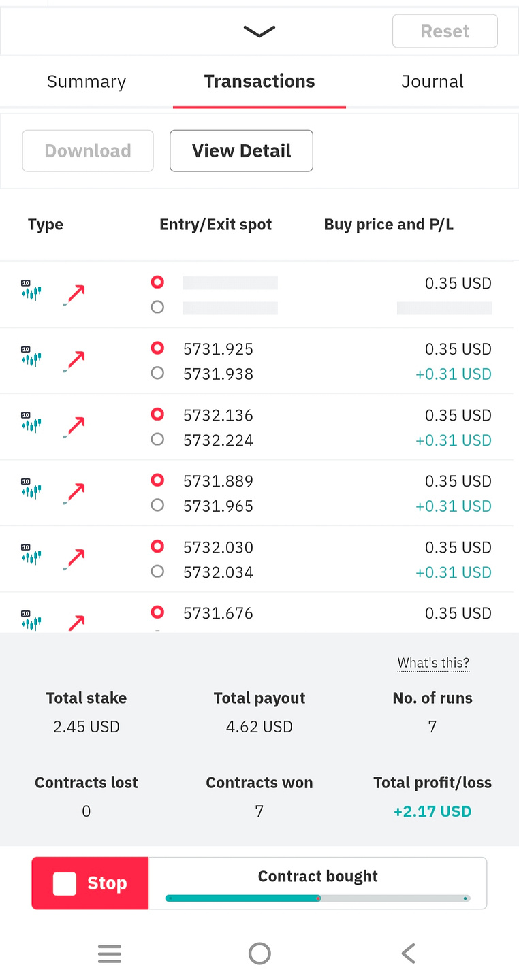Open the Journal tab
This screenshot has height=980, width=519.
click(432, 82)
